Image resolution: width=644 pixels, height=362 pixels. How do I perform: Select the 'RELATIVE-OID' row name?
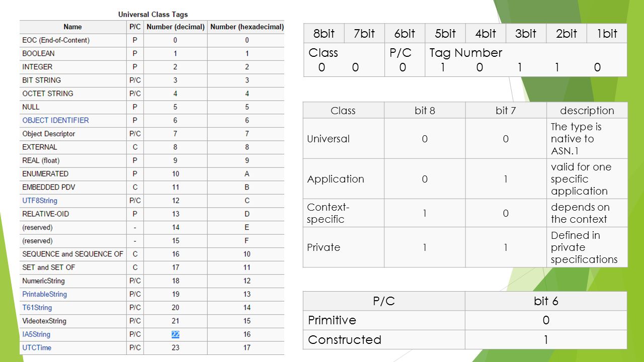(46, 214)
